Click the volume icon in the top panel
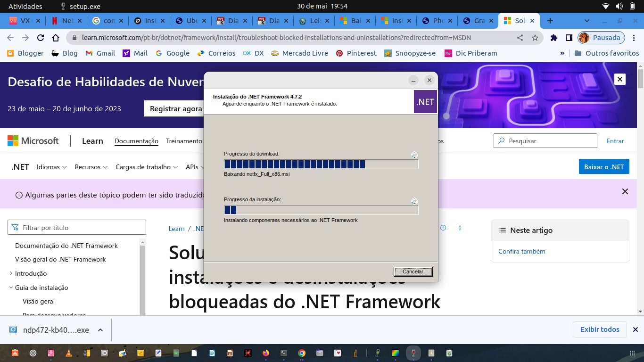644x362 pixels. coord(619,6)
